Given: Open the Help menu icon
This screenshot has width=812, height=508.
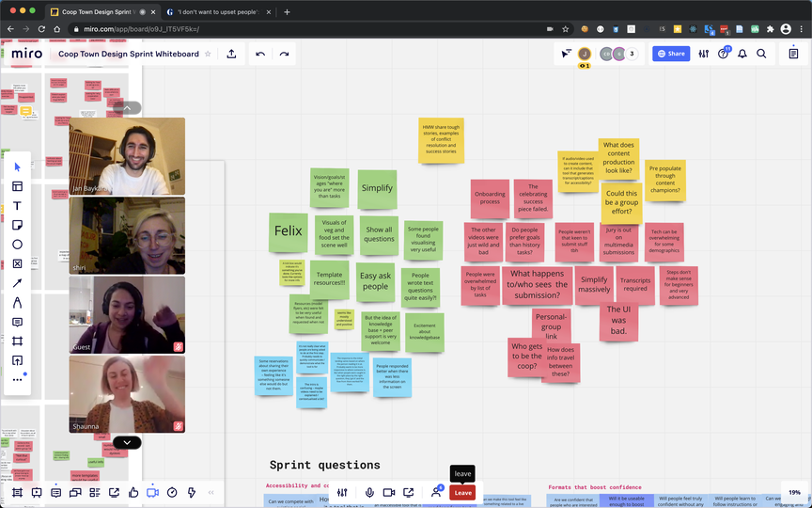Looking at the screenshot, I should [723, 54].
